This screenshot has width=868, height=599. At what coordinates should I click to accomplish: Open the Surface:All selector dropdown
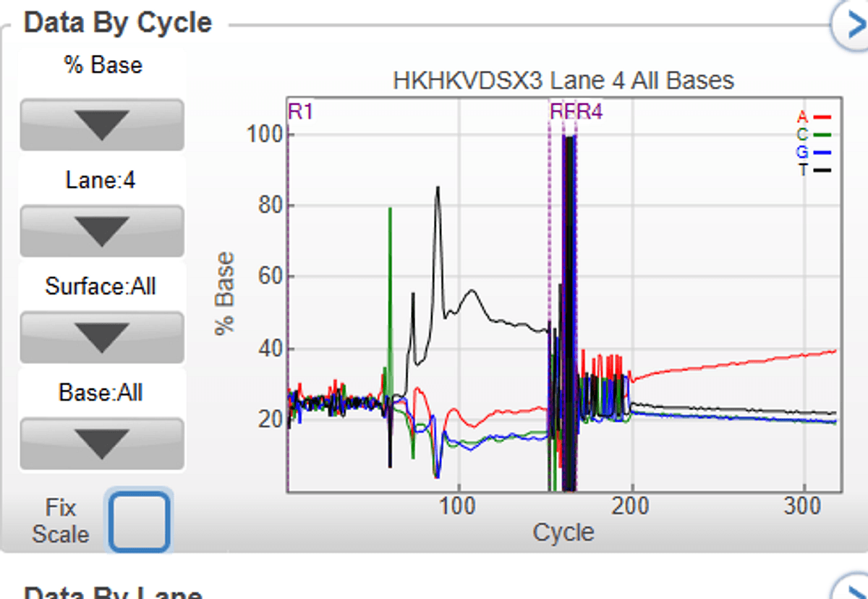click(102, 338)
